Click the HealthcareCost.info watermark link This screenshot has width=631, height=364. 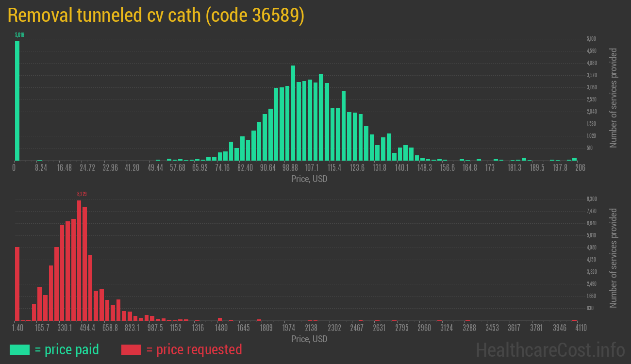click(x=549, y=349)
